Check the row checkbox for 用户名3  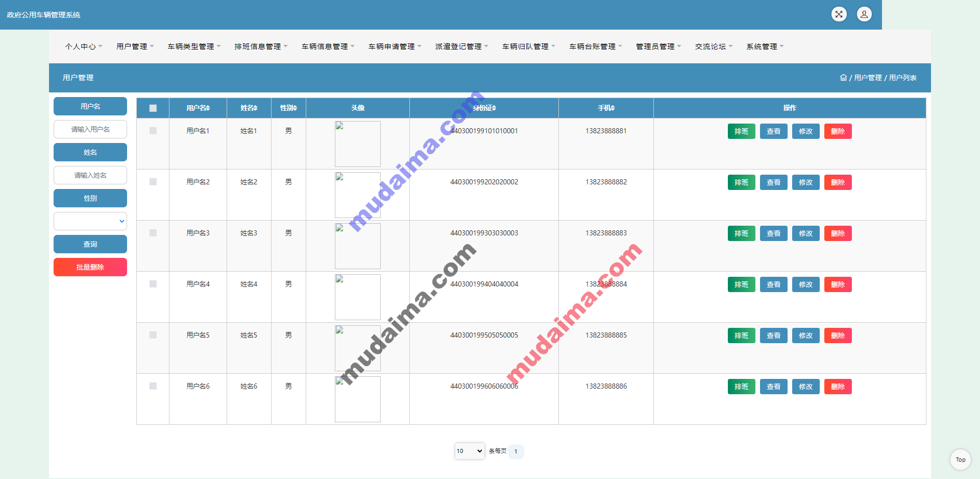pos(153,233)
